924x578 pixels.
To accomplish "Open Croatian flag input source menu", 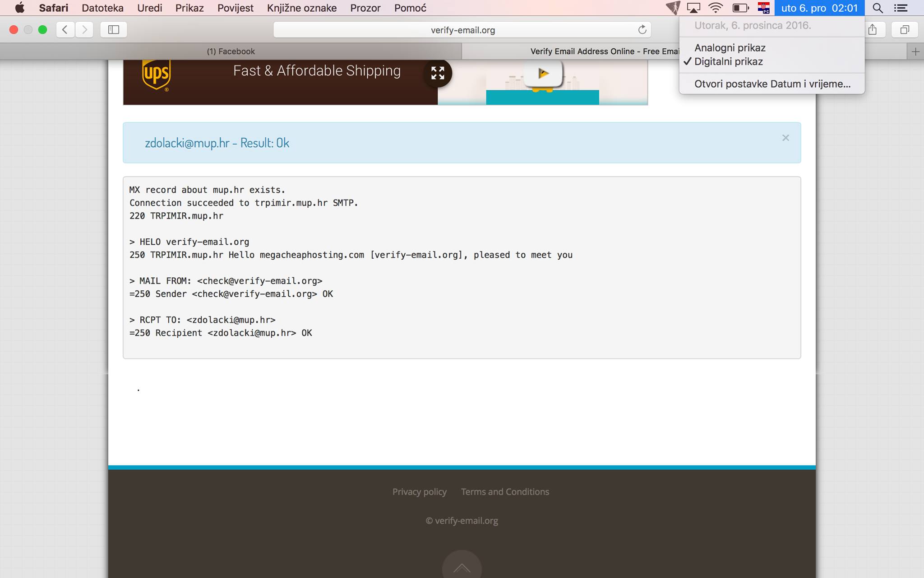I will (763, 8).
